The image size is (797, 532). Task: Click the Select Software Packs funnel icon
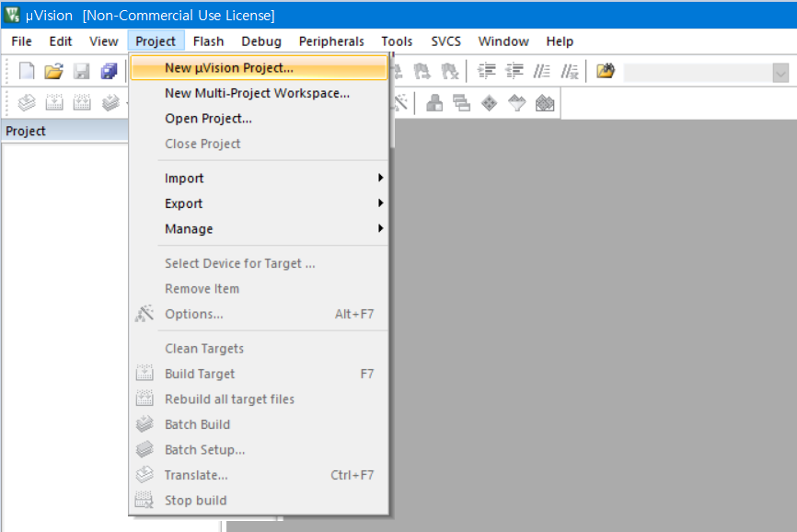(517, 103)
